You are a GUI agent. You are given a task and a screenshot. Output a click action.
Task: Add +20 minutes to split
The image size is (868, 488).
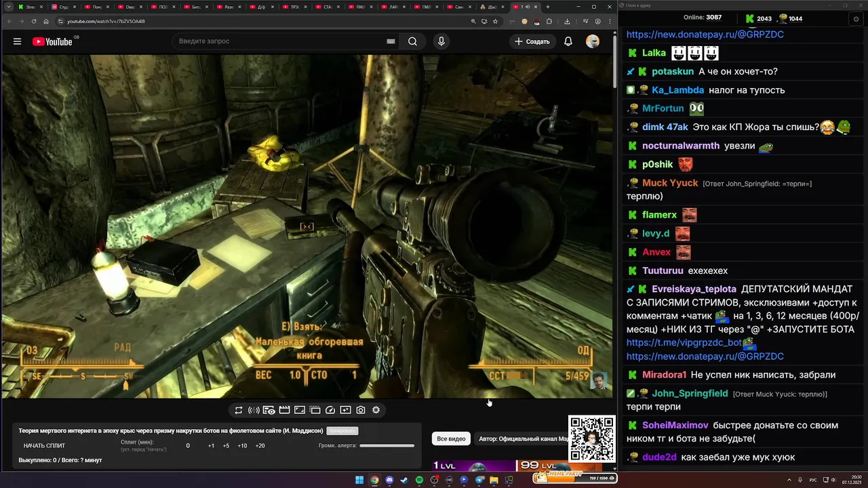(x=260, y=446)
